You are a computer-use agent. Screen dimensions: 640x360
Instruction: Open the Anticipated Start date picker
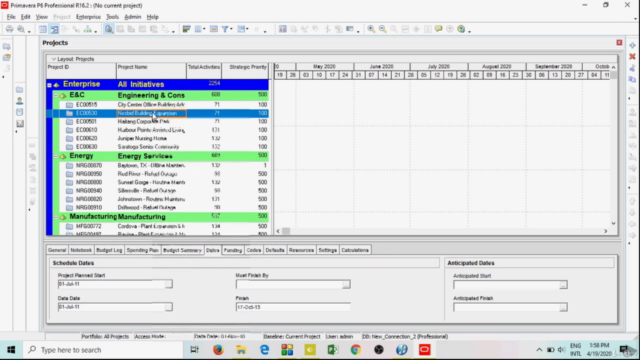(563, 284)
